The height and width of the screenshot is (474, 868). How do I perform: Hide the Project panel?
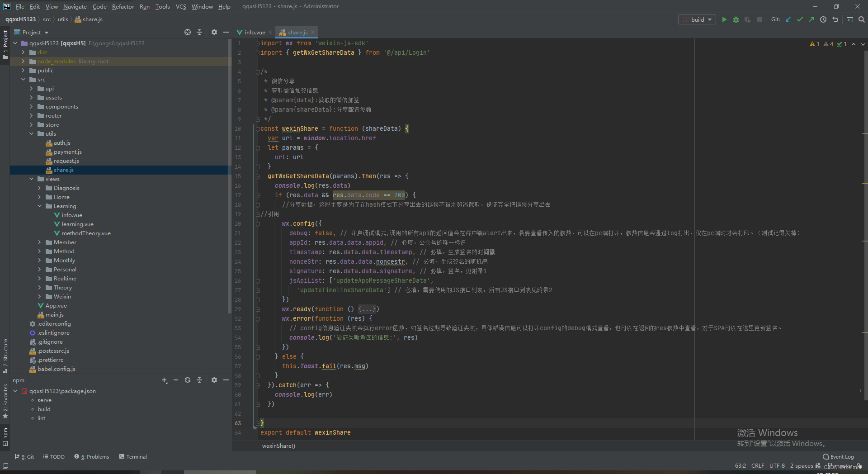226,32
